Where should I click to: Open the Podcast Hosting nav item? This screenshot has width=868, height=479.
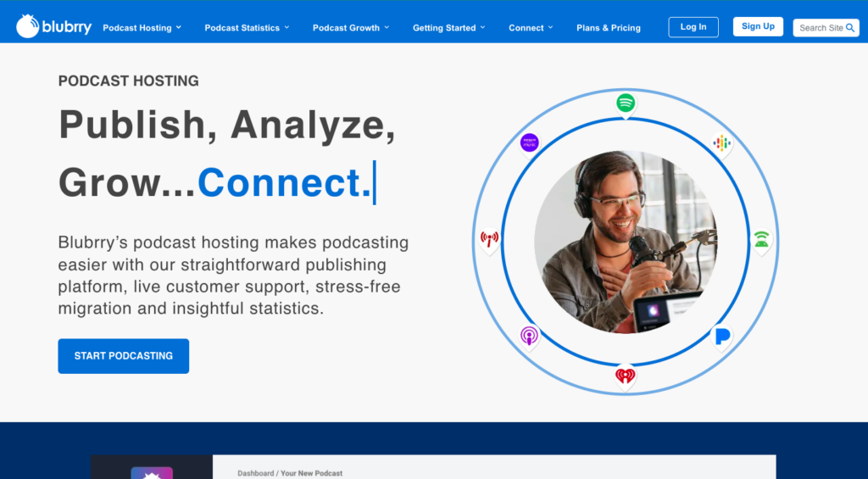click(137, 28)
